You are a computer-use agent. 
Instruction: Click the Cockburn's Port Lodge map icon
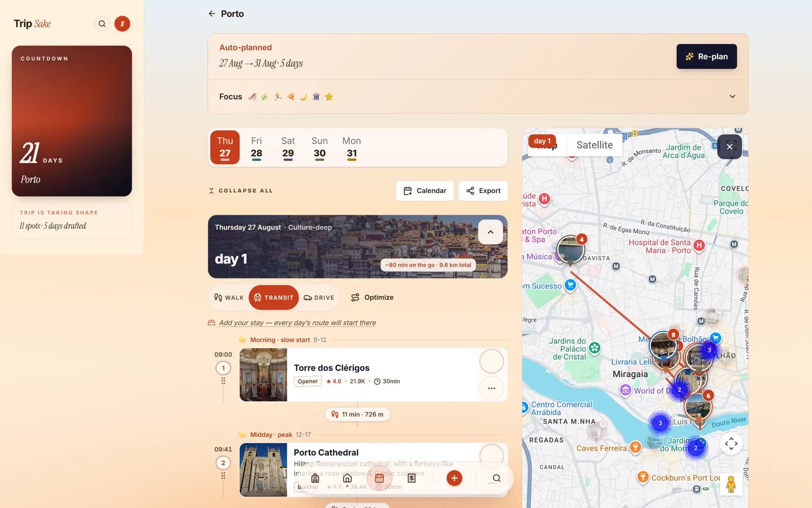643,477
